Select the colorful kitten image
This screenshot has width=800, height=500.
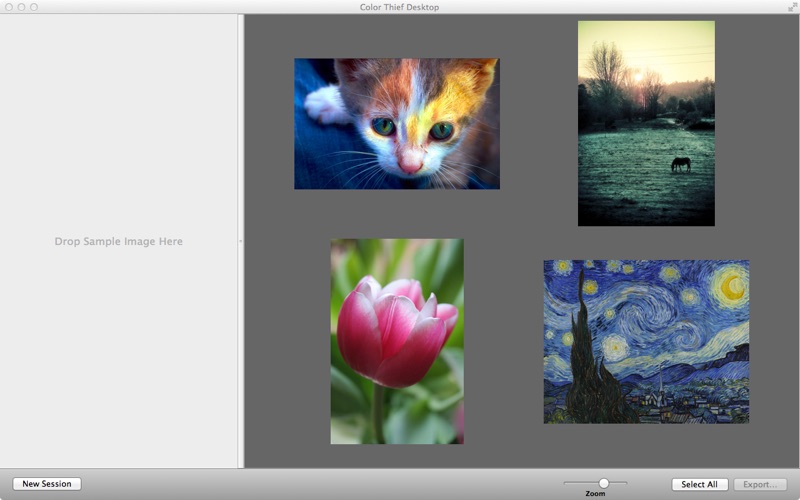point(396,123)
